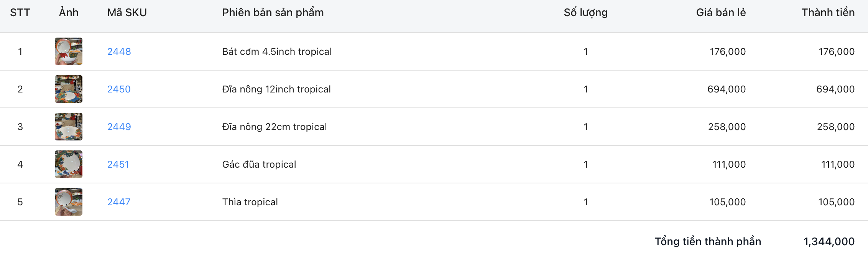Screen dimensions: 868x254
Task: Select the Đĩa nông 12inch tropical name
Action: pos(276,89)
